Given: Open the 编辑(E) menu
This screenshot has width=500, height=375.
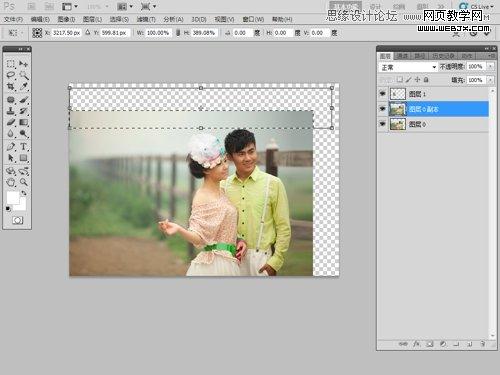Looking at the screenshot, I should pyautogui.click(x=40, y=19).
